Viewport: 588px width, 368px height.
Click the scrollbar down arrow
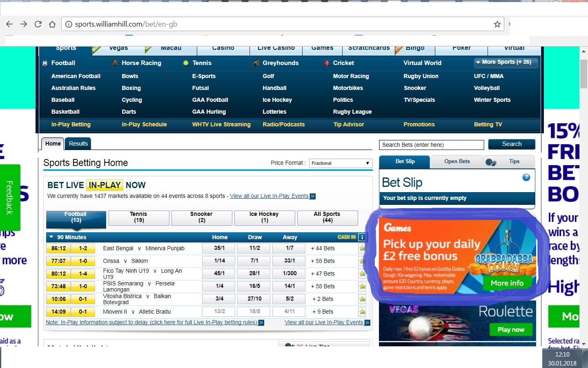[584, 344]
